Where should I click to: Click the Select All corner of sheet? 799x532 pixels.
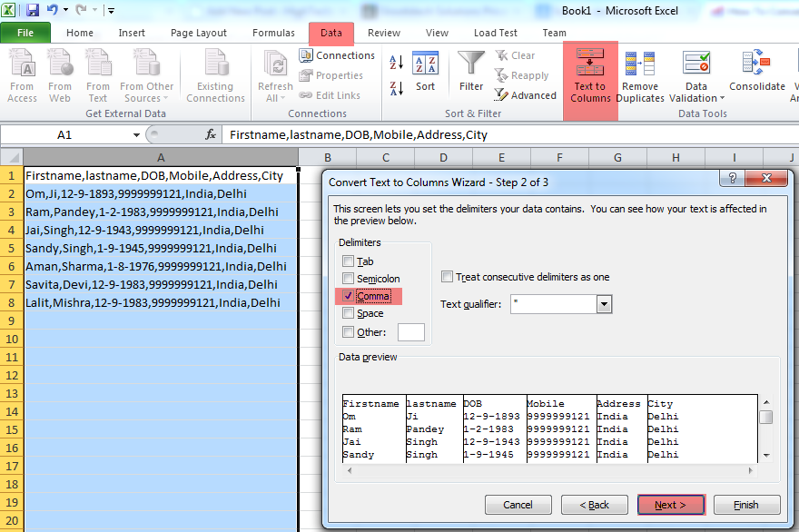point(12,157)
